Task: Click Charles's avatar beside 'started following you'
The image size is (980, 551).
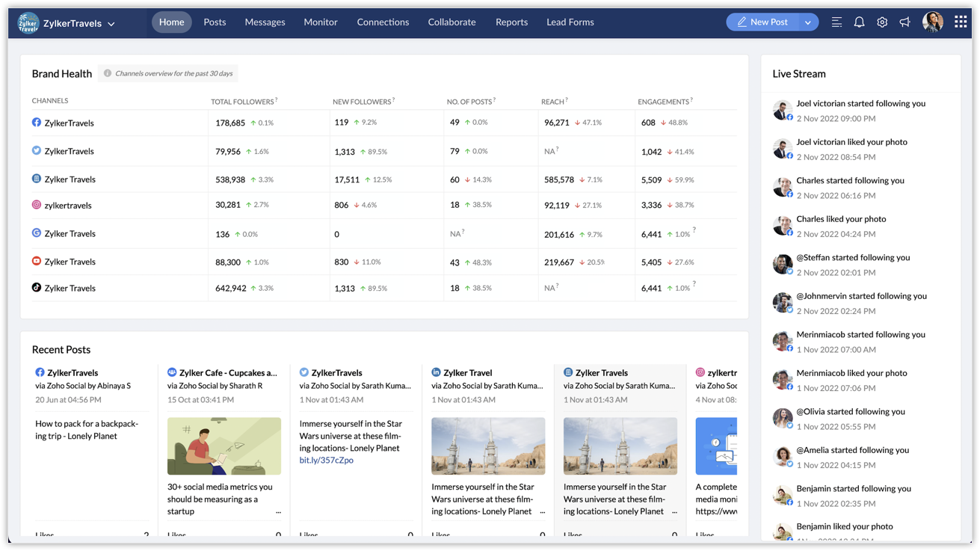Action: 782,188
